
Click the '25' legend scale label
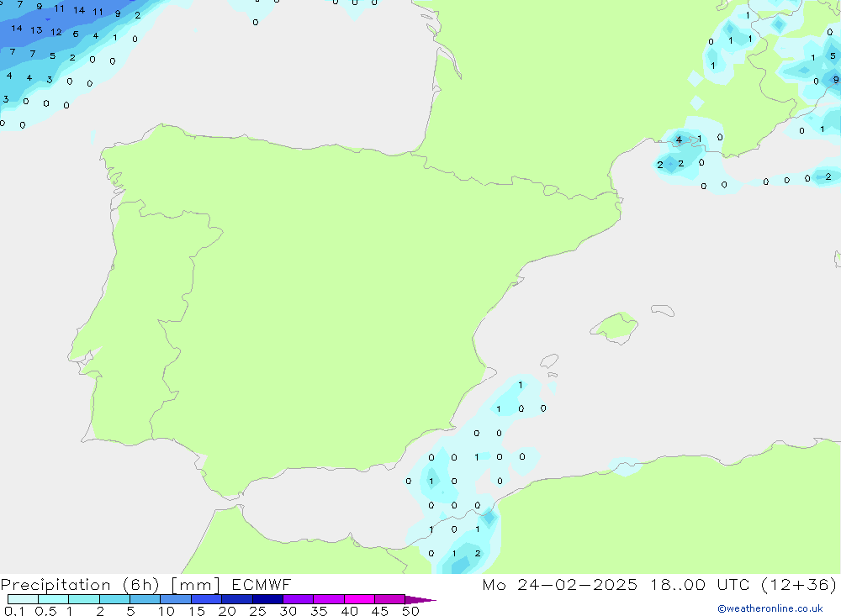pos(258,611)
